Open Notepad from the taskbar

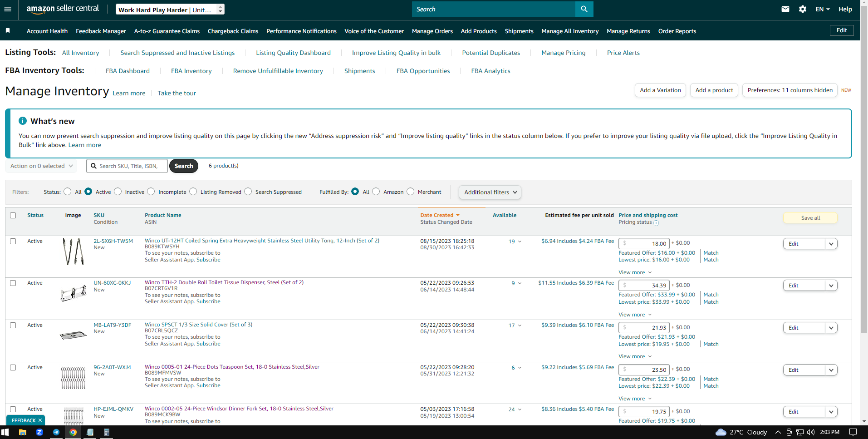pyautogui.click(x=90, y=432)
